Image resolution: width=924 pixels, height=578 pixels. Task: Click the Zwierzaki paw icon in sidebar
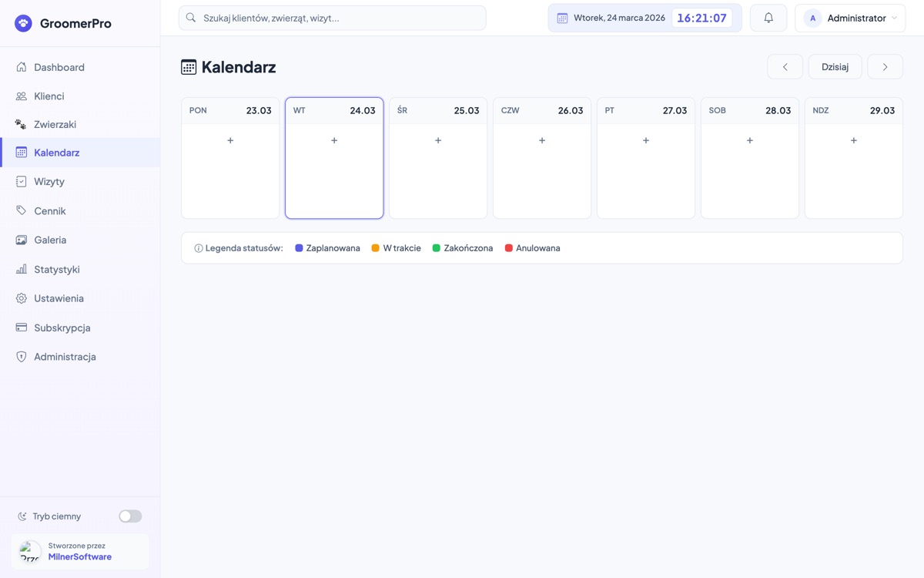[x=22, y=124]
